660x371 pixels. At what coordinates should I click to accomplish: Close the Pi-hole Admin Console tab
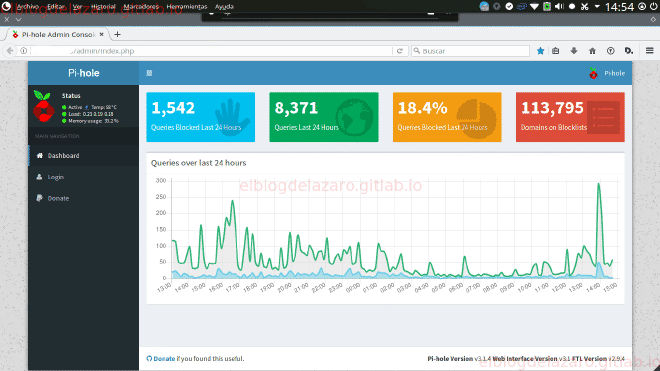coord(101,34)
